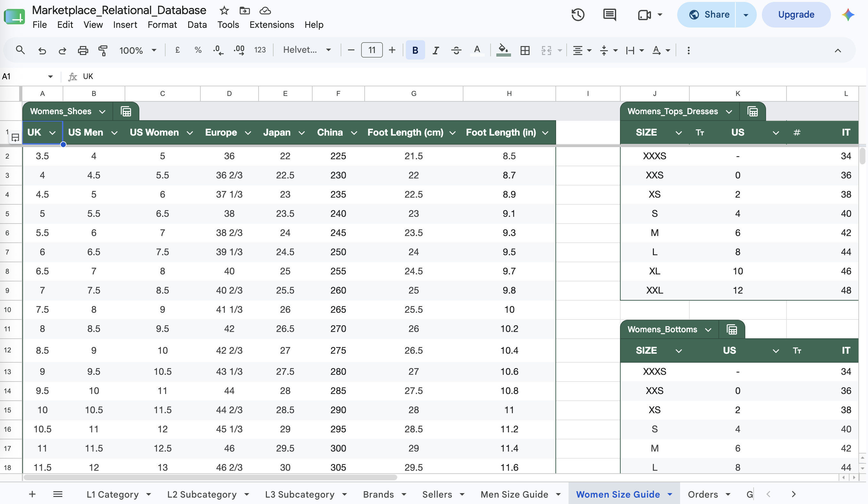Image resolution: width=868 pixels, height=504 pixels.
Task: Click the font size input field
Action: point(372,50)
